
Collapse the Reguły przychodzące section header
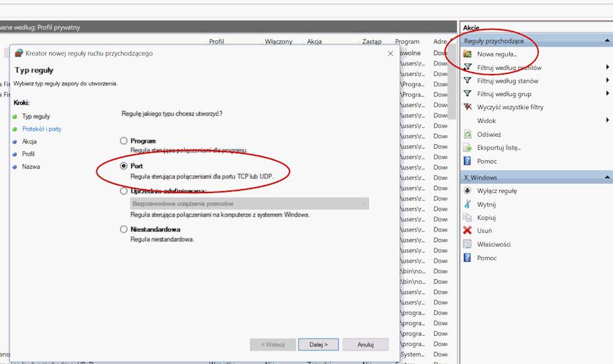tap(608, 41)
